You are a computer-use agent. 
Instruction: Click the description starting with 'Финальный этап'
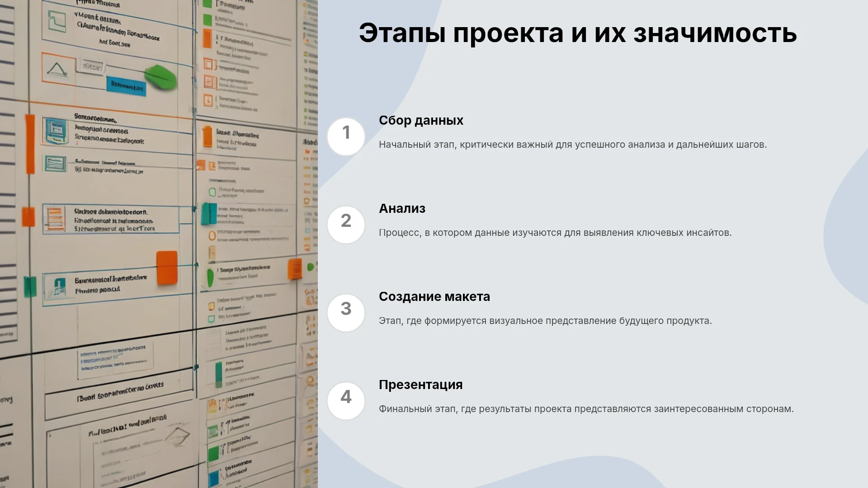point(586,409)
